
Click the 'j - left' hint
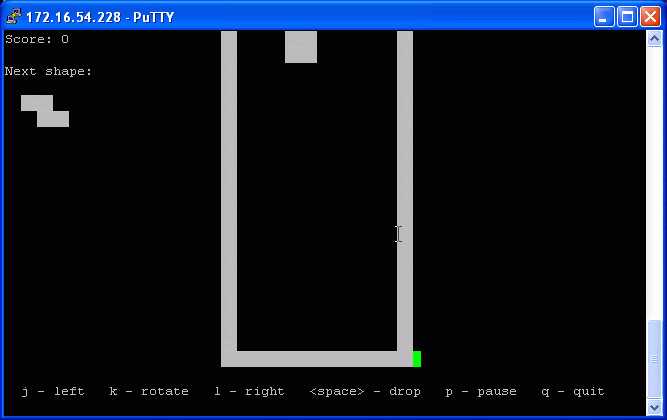click(x=53, y=391)
